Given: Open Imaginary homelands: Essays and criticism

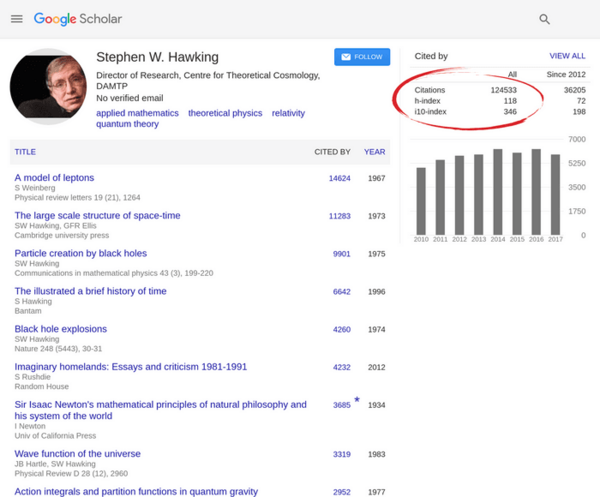Looking at the screenshot, I should (x=130, y=367).
